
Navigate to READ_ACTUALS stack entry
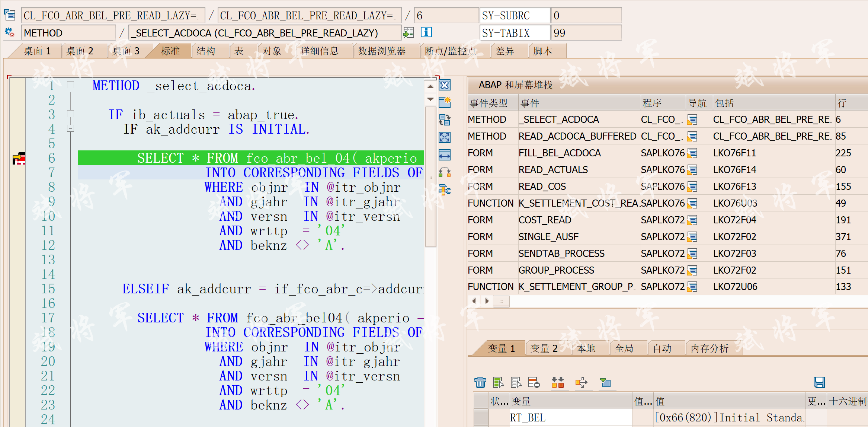pyautogui.click(x=553, y=169)
